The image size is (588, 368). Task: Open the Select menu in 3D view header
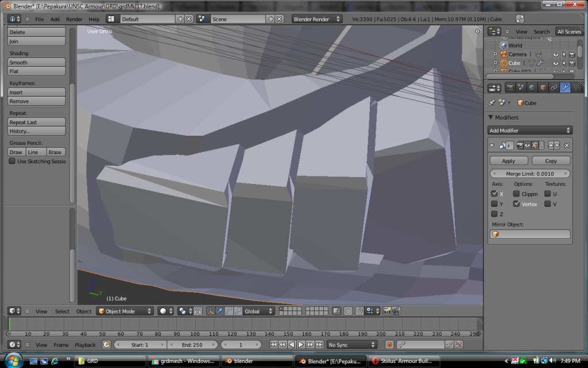pyautogui.click(x=62, y=311)
